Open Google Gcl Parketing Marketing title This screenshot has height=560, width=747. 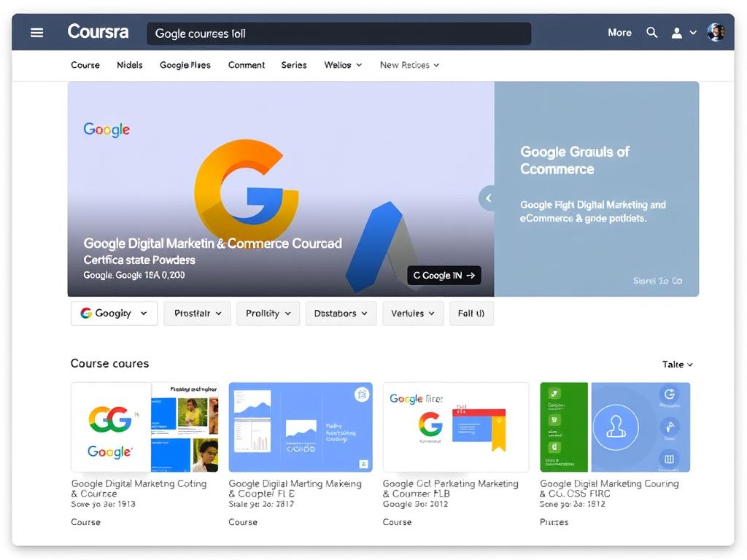coord(450,489)
